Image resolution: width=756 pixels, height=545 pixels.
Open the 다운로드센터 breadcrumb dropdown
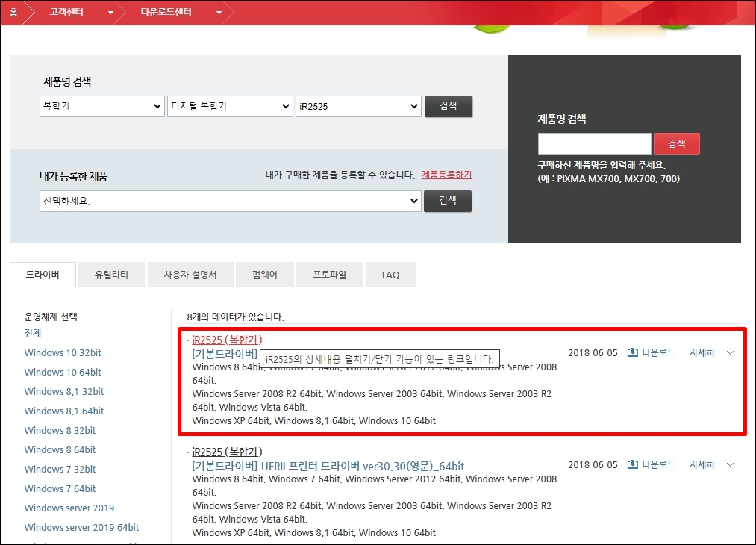(x=219, y=13)
